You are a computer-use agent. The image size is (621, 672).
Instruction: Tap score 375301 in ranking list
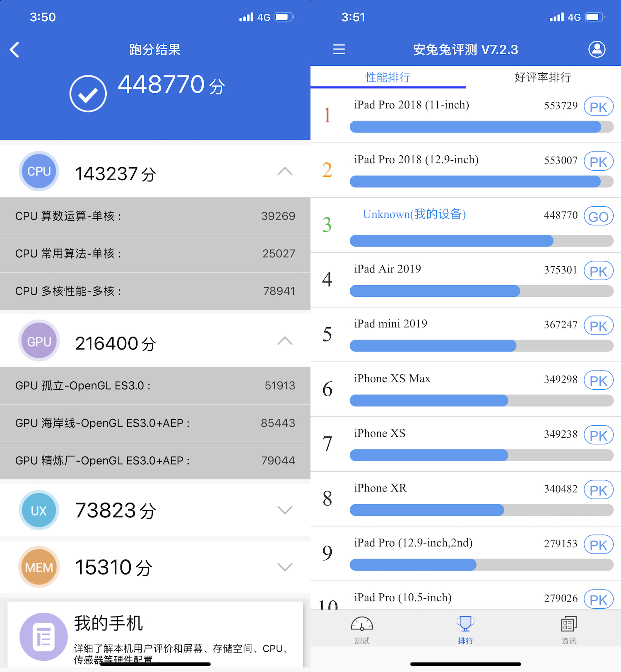coord(561,270)
